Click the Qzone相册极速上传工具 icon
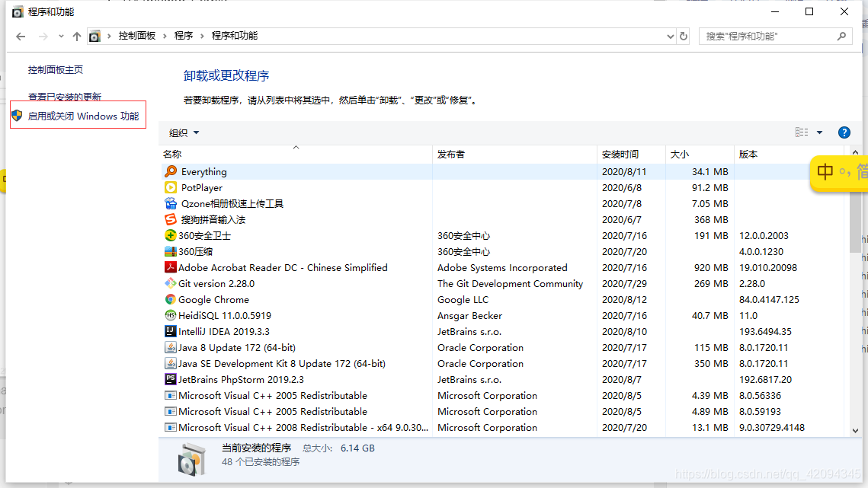 click(x=171, y=203)
